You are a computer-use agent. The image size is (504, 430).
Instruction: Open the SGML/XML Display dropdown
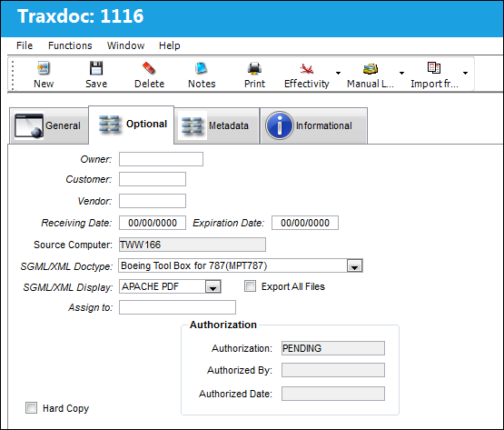(212, 286)
